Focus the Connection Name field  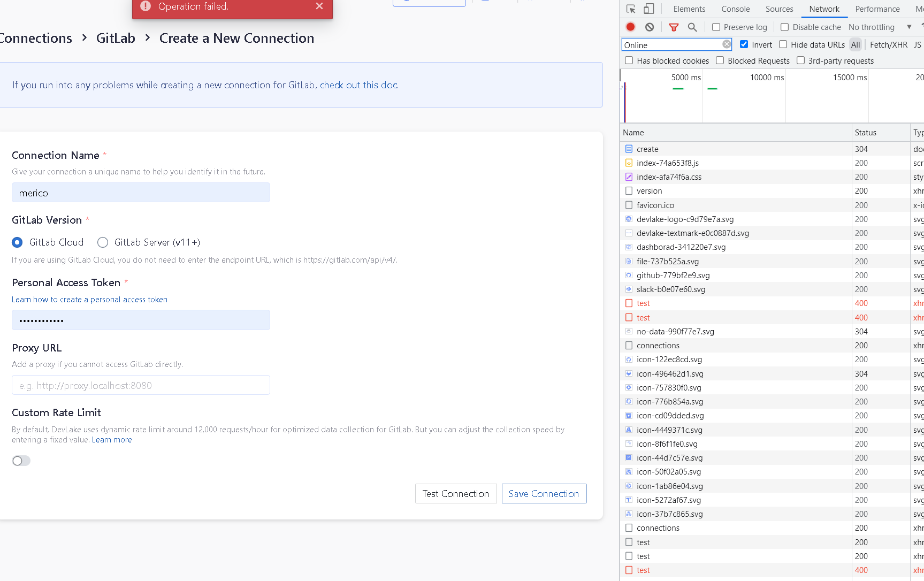(x=141, y=193)
